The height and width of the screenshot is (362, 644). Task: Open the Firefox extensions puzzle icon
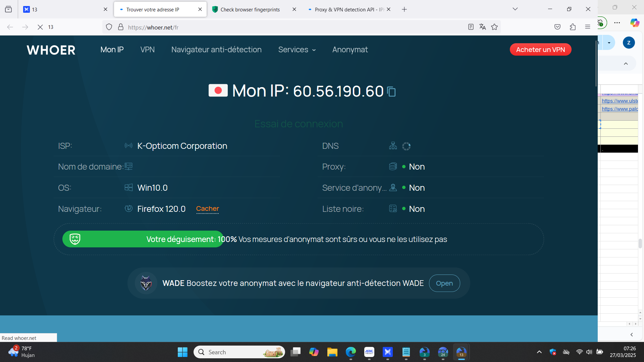573,27
